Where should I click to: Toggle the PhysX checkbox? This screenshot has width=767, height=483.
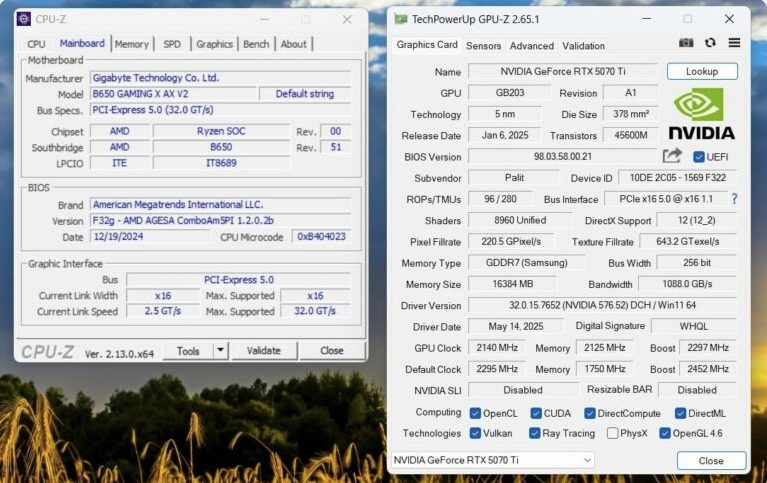pos(612,433)
